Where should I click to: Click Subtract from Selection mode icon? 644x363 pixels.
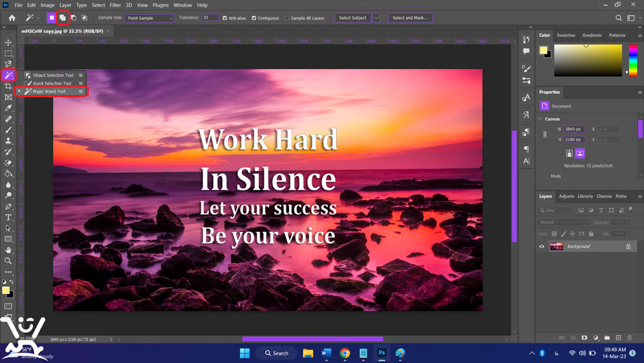(x=73, y=17)
